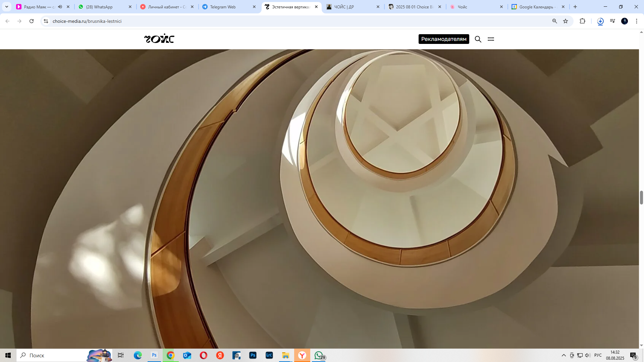The height and width of the screenshot is (362, 644).
Task: Open the Chrome extensions puzzle icon
Action: 582,21
